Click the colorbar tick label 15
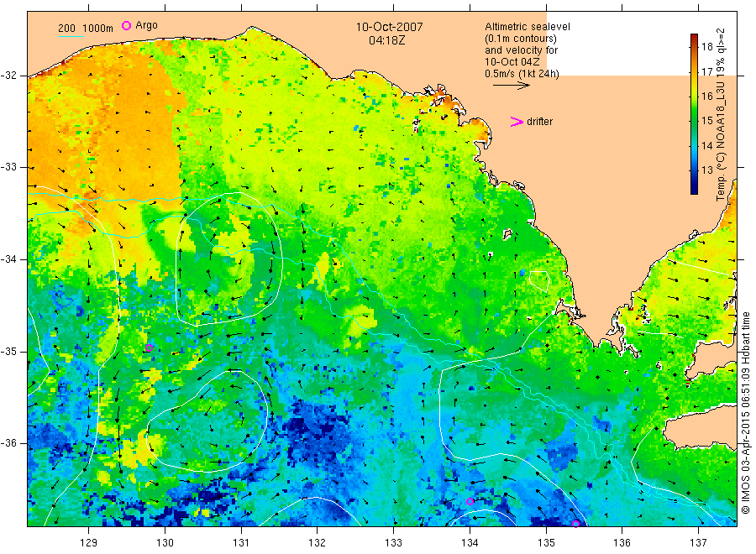The width and height of the screenshot is (756, 554). pos(706,121)
